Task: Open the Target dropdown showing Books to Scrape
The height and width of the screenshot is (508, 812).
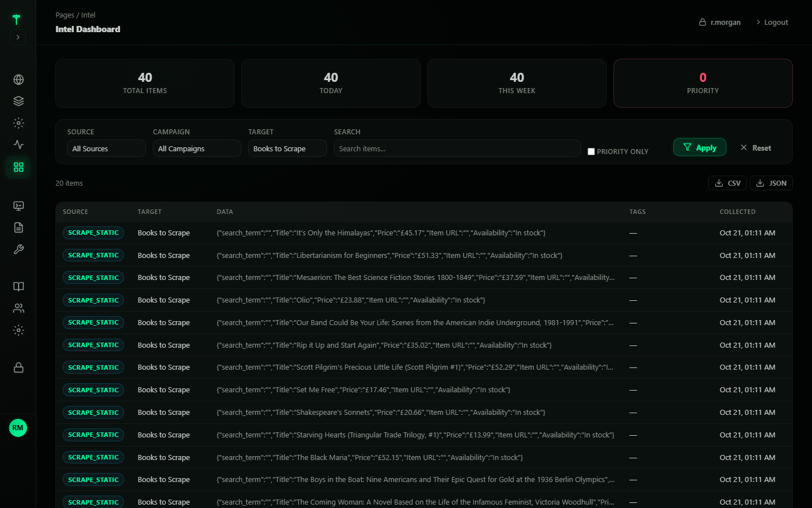Action: point(288,148)
